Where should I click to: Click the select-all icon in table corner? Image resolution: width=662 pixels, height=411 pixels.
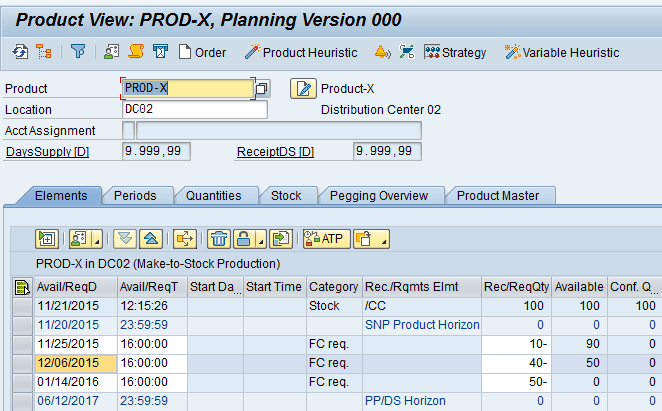(20, 288)
